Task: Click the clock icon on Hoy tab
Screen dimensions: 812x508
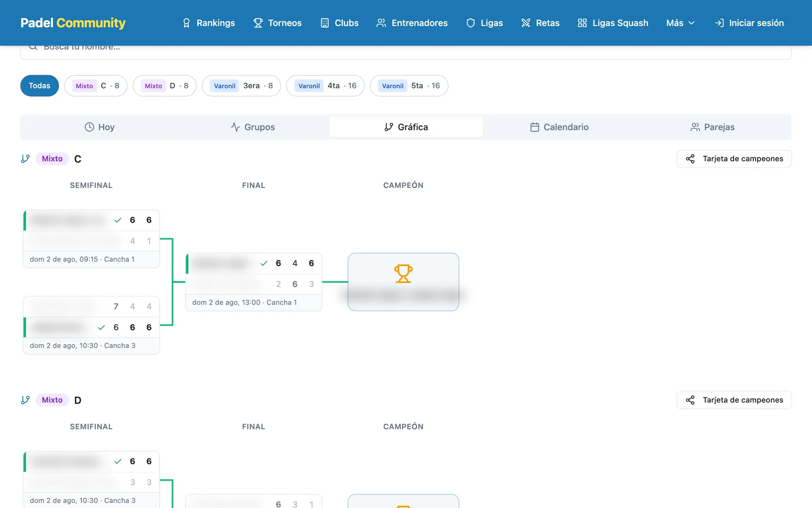Action: [x=89, y=127]
